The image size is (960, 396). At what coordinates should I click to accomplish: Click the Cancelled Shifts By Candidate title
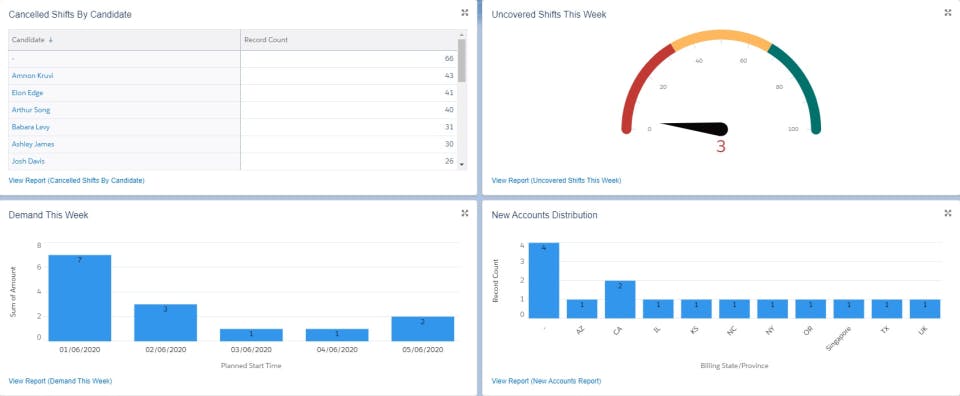coord(70,14)
